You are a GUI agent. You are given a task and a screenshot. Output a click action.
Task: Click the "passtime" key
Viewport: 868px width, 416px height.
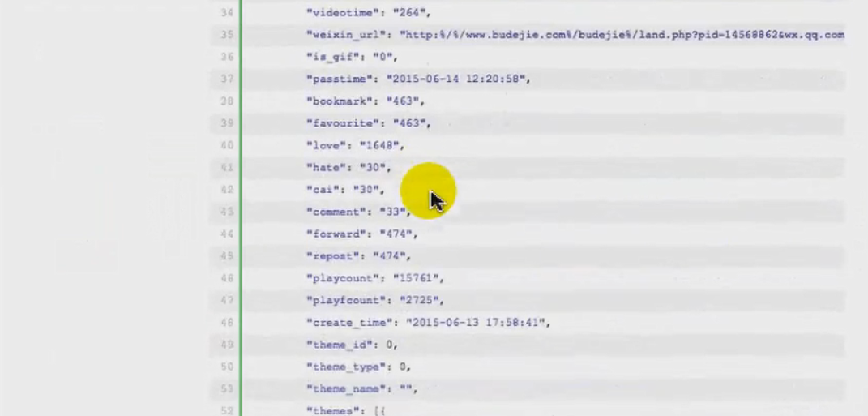coord(339,79)
